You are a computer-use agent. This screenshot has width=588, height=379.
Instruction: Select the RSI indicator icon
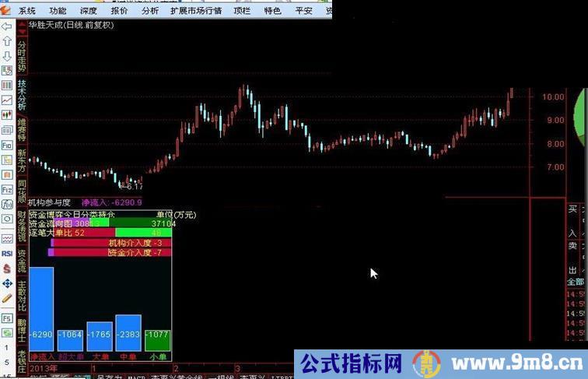point(6,253)
